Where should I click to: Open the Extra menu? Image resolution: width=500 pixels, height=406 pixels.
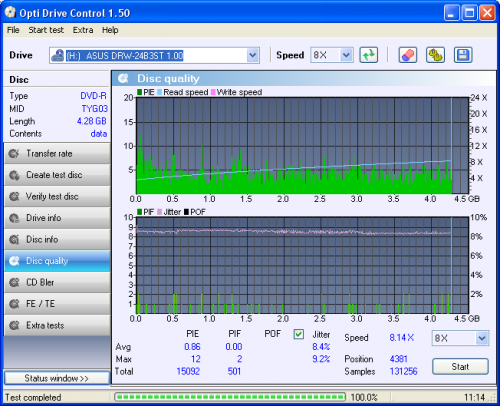[83, 30]
